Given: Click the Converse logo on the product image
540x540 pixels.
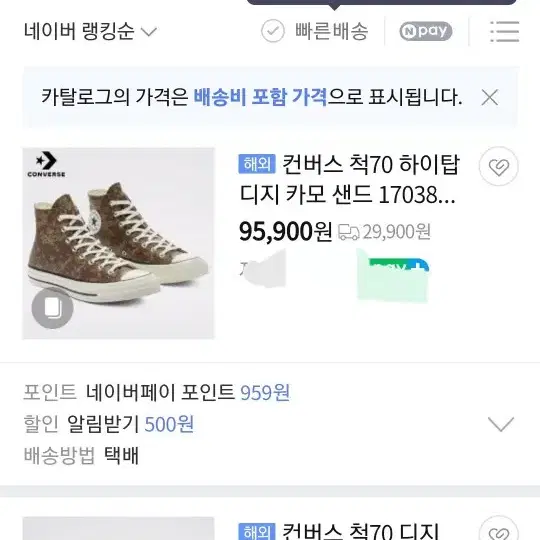Looking at the screenshot, I should (x=46, y=165).
